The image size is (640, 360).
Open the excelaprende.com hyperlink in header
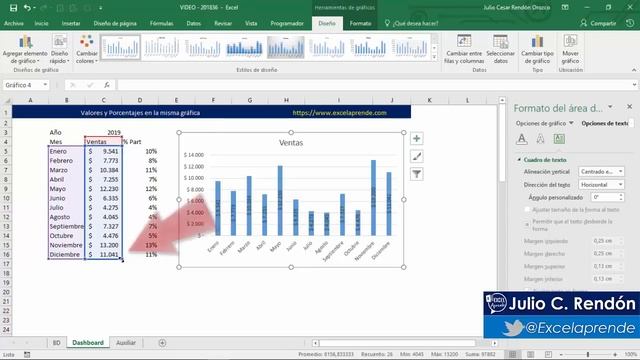[340, 113]
